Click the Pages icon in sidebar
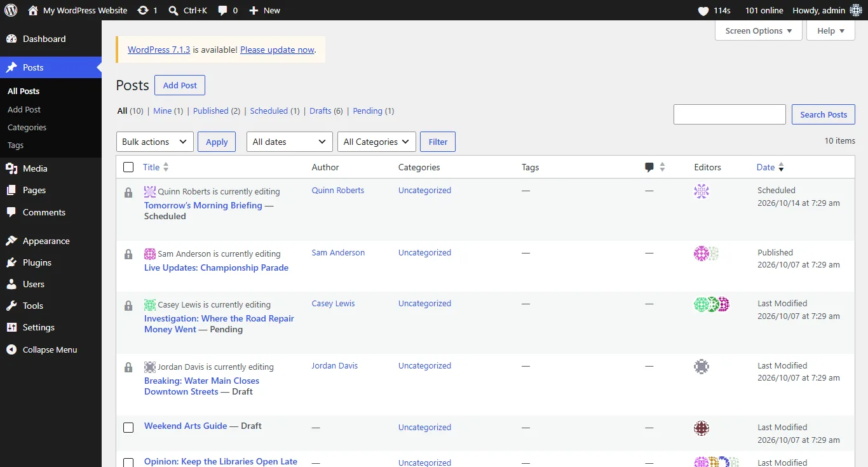Screen dimensions: 868x467 point(11,190)
